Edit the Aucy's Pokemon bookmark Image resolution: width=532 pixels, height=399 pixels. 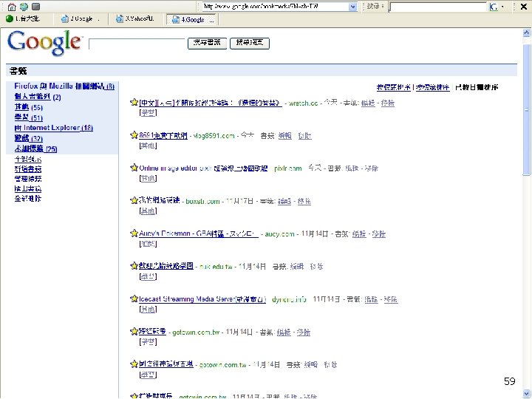tap(359, 233)
